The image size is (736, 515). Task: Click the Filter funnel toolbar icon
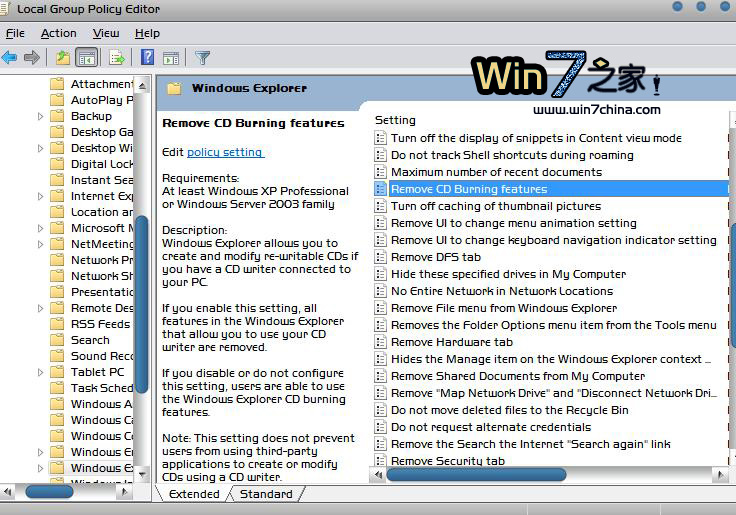[202, 58]
